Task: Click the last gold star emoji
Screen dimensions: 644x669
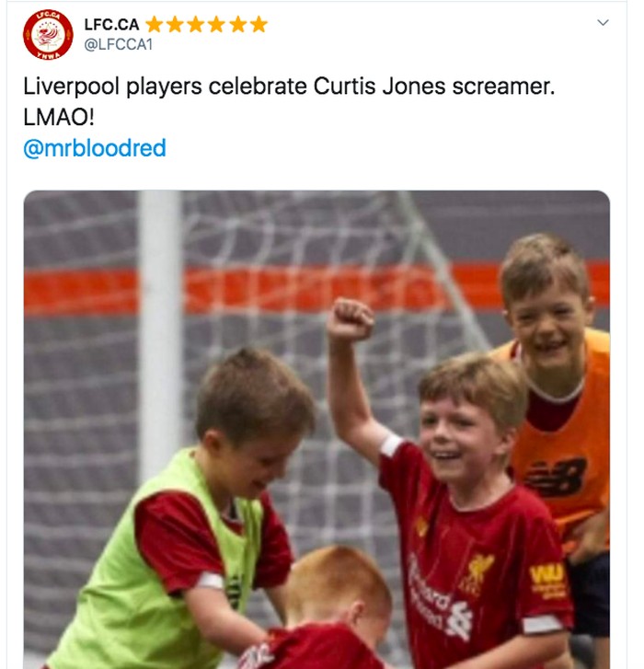Action: coord(259,24)
